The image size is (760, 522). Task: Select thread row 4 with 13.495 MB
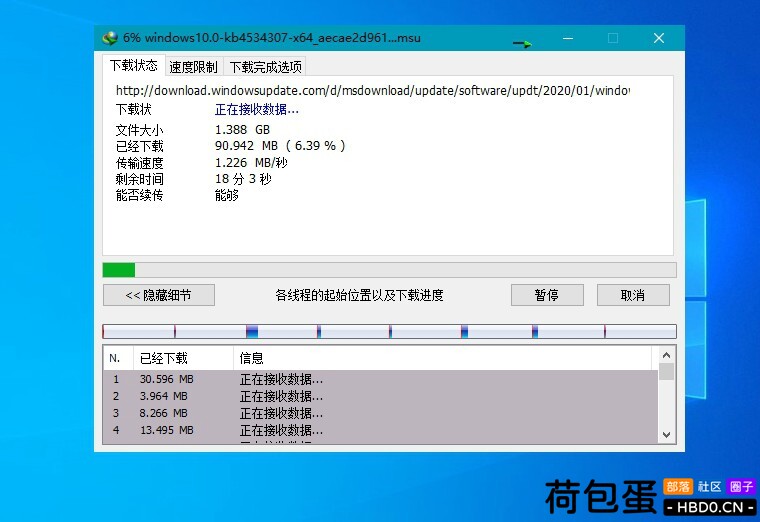point(380,430)
